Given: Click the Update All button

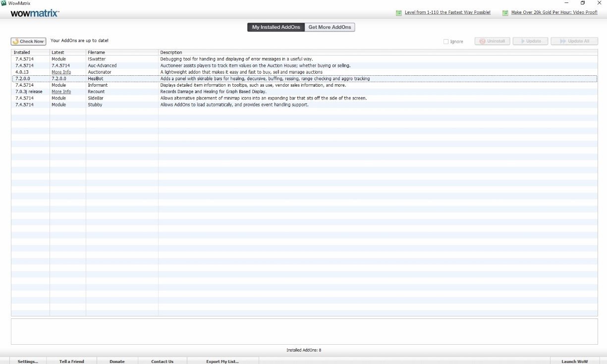Looking at the screenshot, I should (x=574, y=41).
